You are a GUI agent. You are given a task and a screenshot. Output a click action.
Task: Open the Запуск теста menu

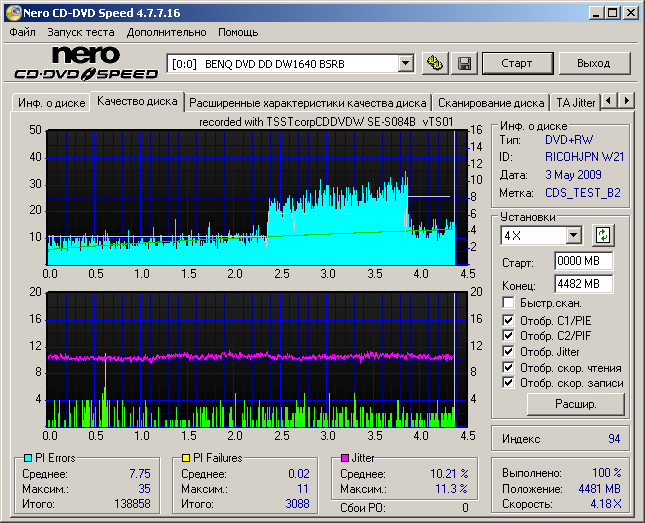pyautogui.click(x=80, y=32)
